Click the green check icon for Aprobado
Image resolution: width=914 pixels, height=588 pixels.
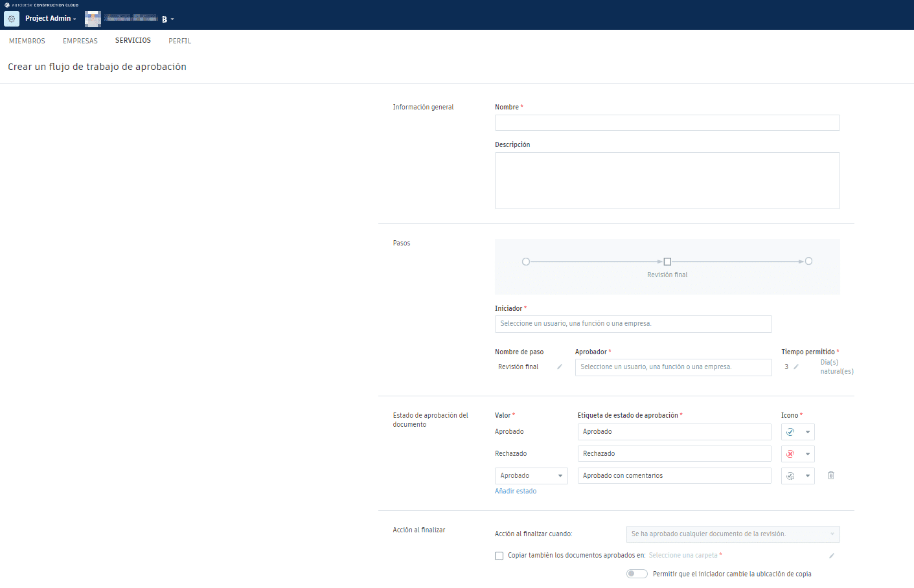point(790,432)
